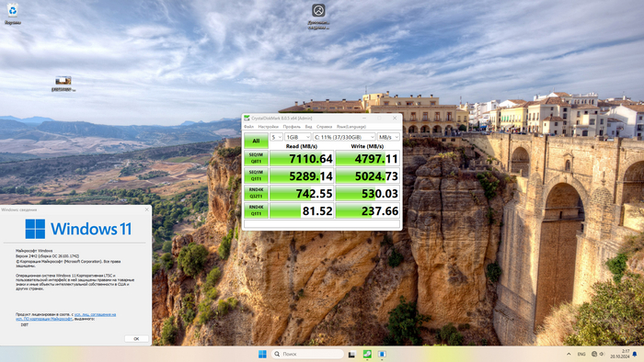Viewport: 644px width, 362px height.
Task: Expand the MB/s unit dropdown
Action: 388,137
